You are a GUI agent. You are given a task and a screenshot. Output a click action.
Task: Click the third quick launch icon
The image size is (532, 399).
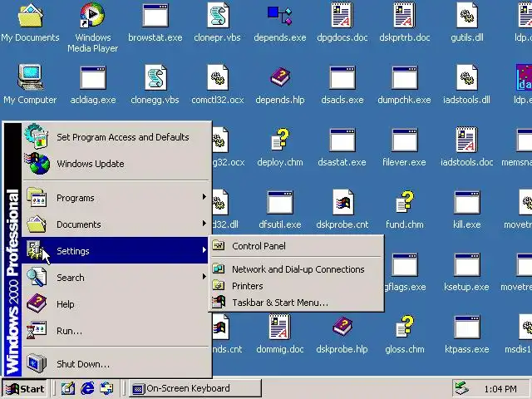pos(106,388)
